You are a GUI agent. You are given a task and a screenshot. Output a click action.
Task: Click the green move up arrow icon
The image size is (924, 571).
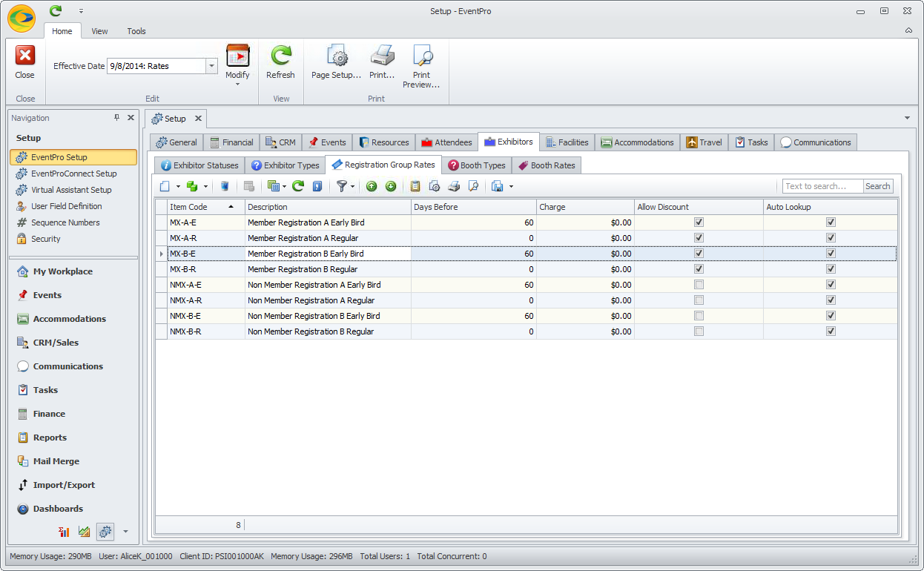pyautogui.click(x=372, y=186)
